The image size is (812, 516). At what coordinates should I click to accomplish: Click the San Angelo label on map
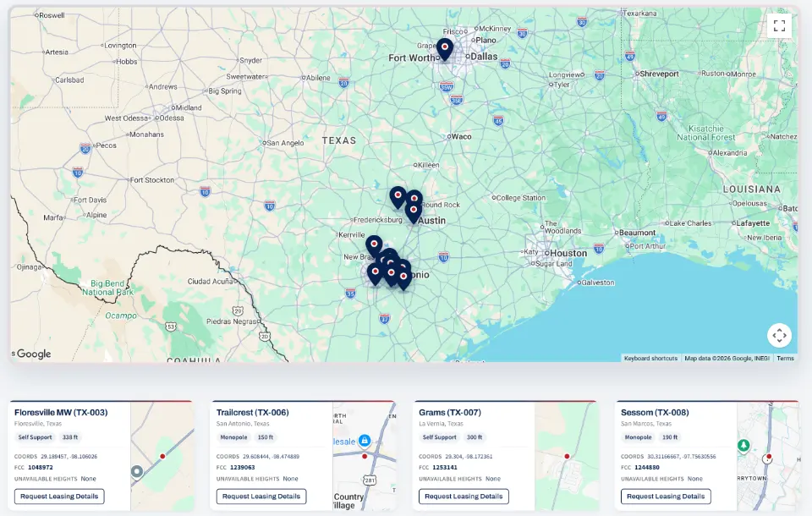click(285, 143)
